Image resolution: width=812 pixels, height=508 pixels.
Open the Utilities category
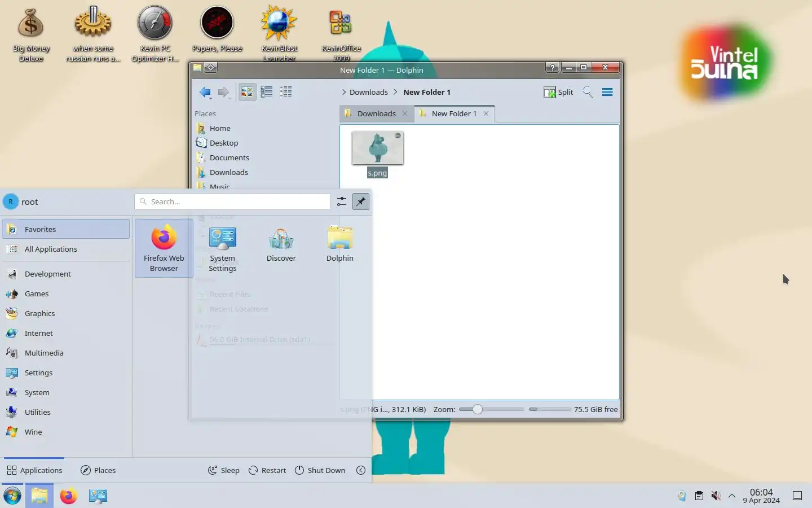(x=66, y=412)
